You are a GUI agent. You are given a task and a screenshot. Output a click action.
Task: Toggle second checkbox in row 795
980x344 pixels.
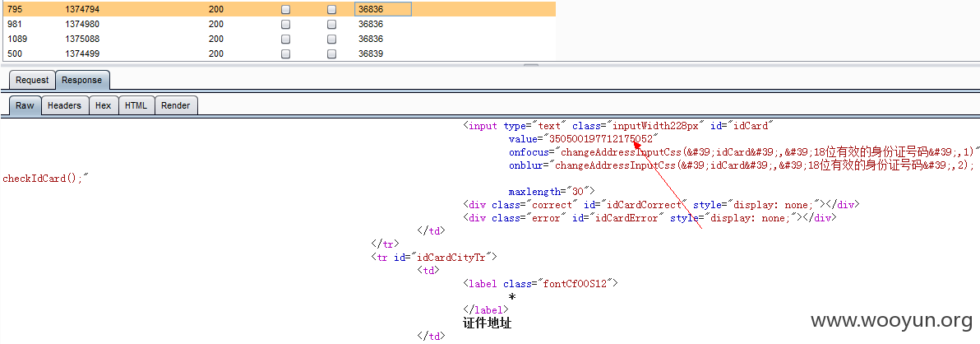[332, 9]
